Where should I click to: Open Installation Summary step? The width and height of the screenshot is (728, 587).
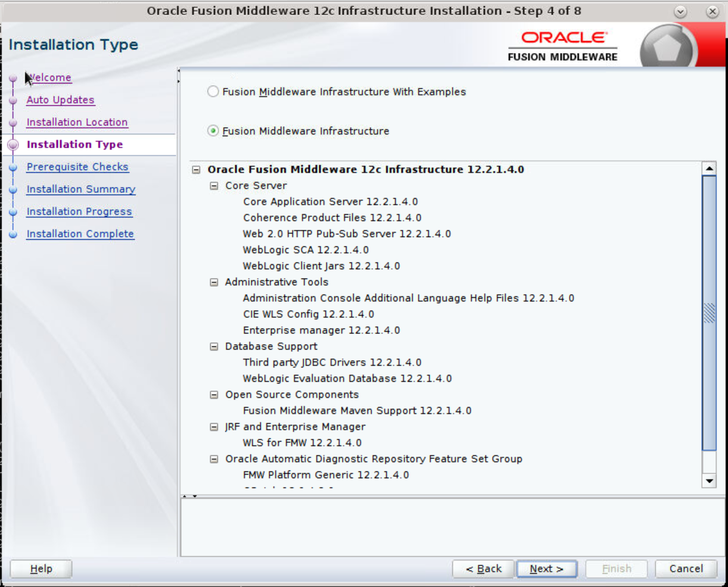tap(81, 189)
